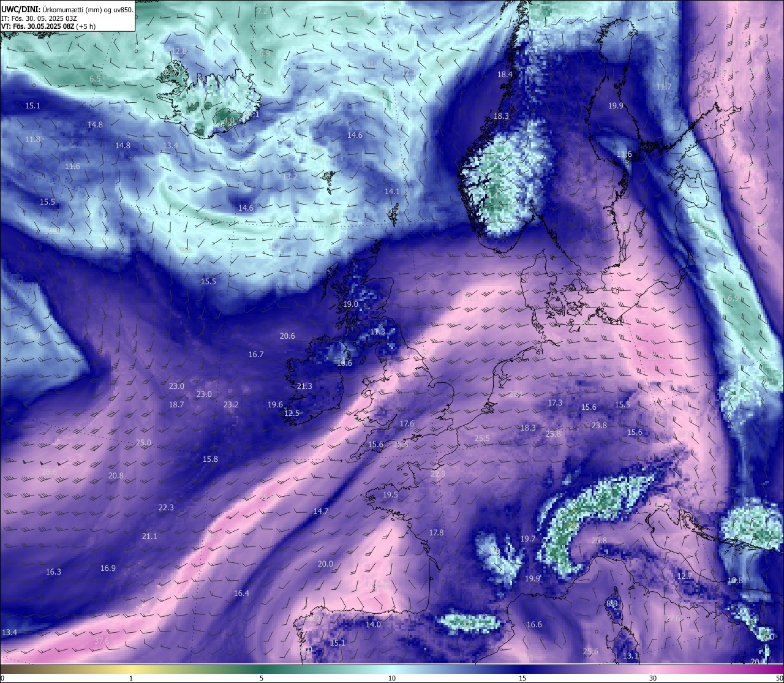This screenshot has height=683, width=784.
Task: Click the 16.7 value northwest of Ireland
Action: [x=256, y=355]
